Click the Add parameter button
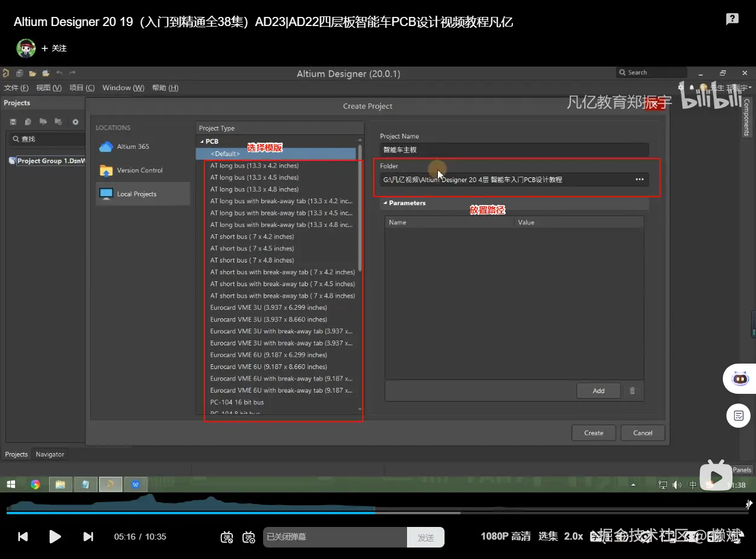Viewport: 756px width, 559px height. tap(599, 391)
